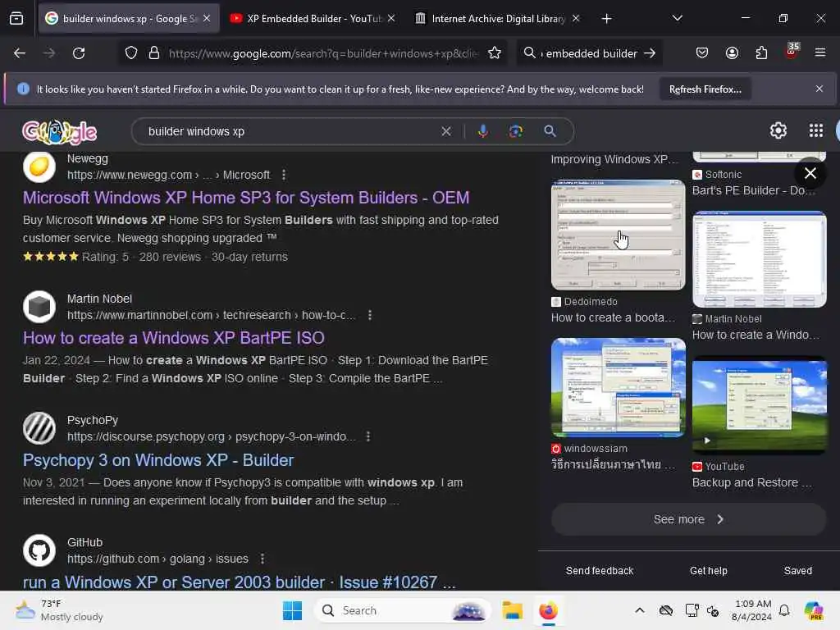Viewport: 840px width, 630px height.
Task: Open more options for Martin Nobel result
Action: (x=370, y=316)
